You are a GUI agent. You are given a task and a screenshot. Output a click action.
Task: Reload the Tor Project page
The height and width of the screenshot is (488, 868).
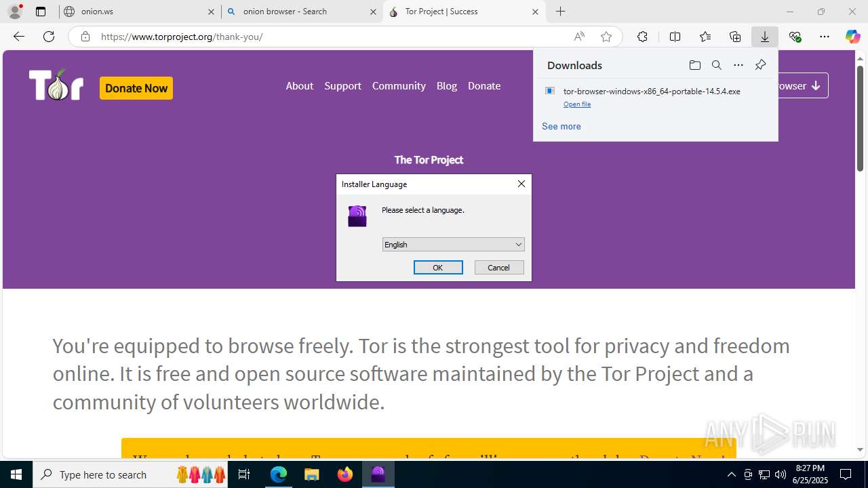[49, 37]
